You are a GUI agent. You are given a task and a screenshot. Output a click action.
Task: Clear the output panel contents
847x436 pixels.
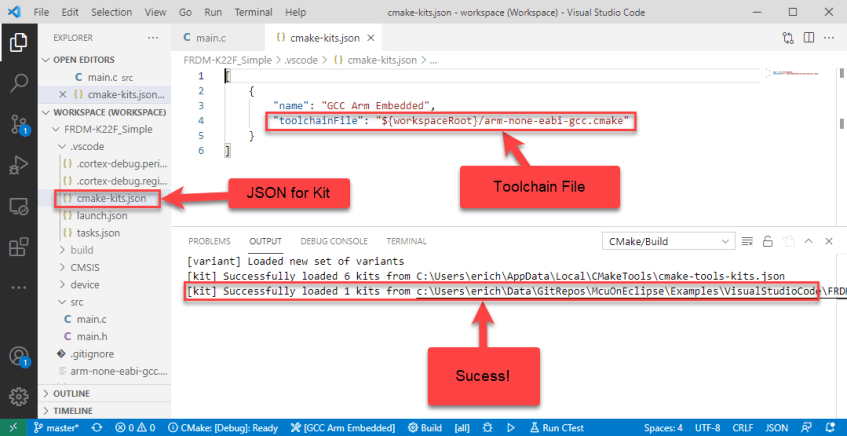click(745, 241)
